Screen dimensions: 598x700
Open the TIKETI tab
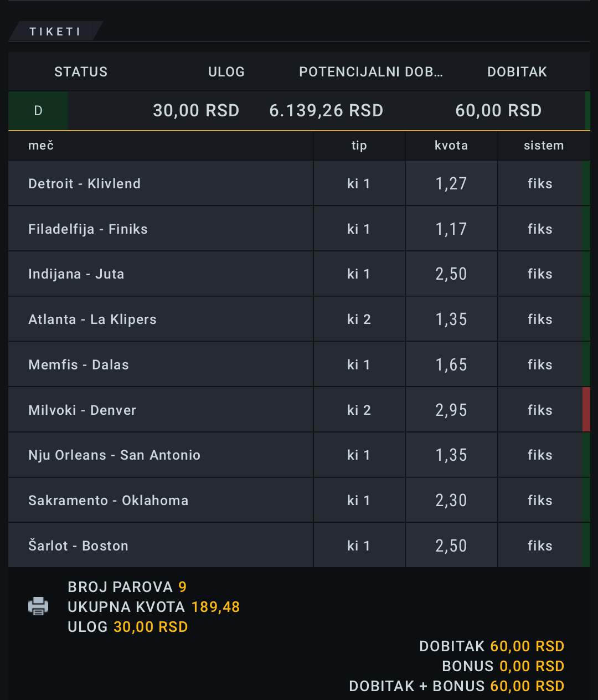point(55,32)
